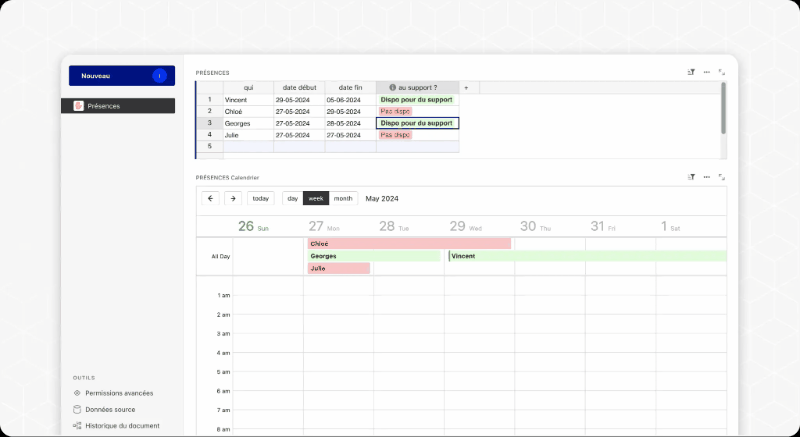Click the round icon inside the Nouveau button

click(159, 75)
